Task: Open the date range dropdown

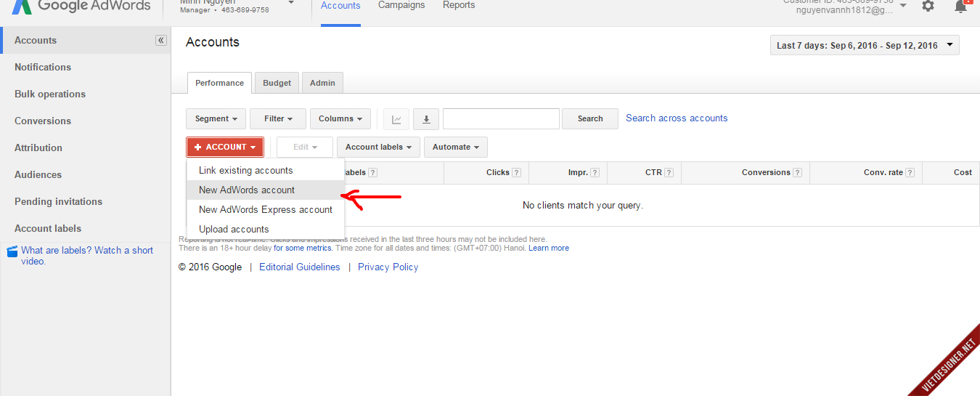Action: pos(865,46)
